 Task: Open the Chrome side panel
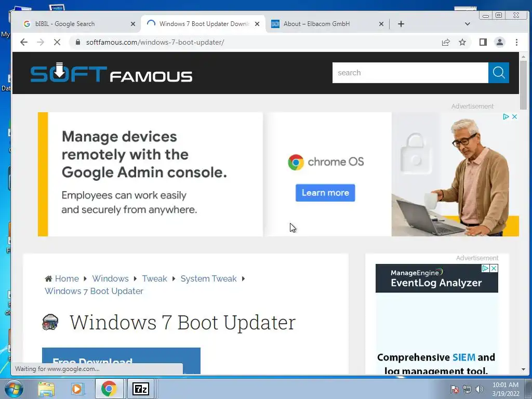[483, 42]
